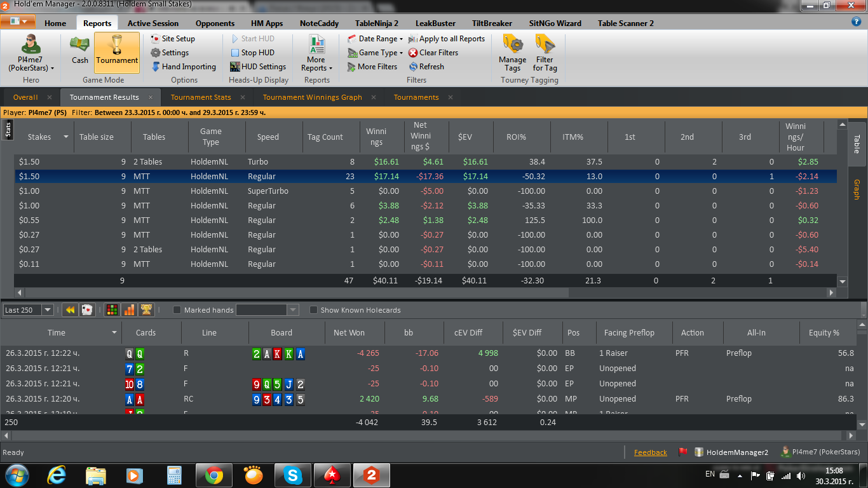The image size is (868, 488).
Task: Sort hands by Net Won column
Action: 349,333
